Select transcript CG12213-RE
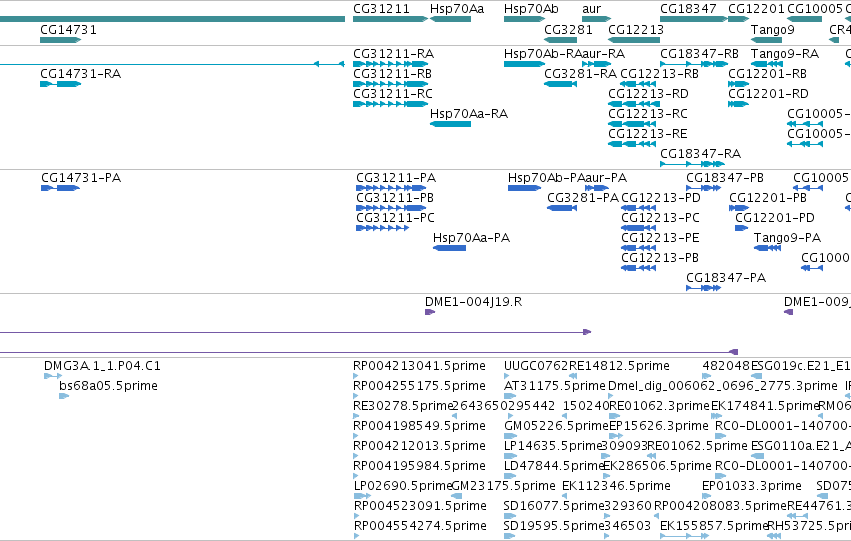Screen dimensions: 851x541 coord(632,144)
